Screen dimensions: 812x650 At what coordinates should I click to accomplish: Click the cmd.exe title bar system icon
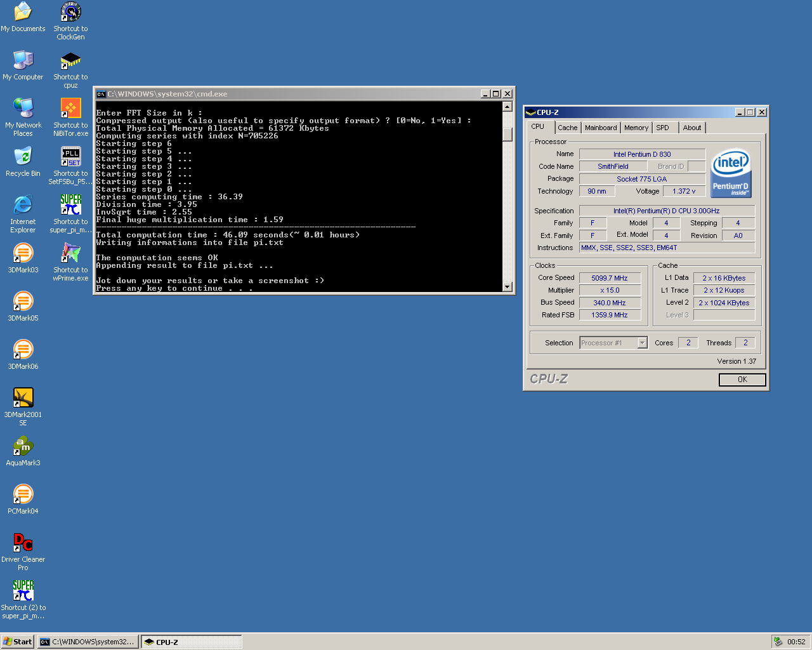coord(100,94)
